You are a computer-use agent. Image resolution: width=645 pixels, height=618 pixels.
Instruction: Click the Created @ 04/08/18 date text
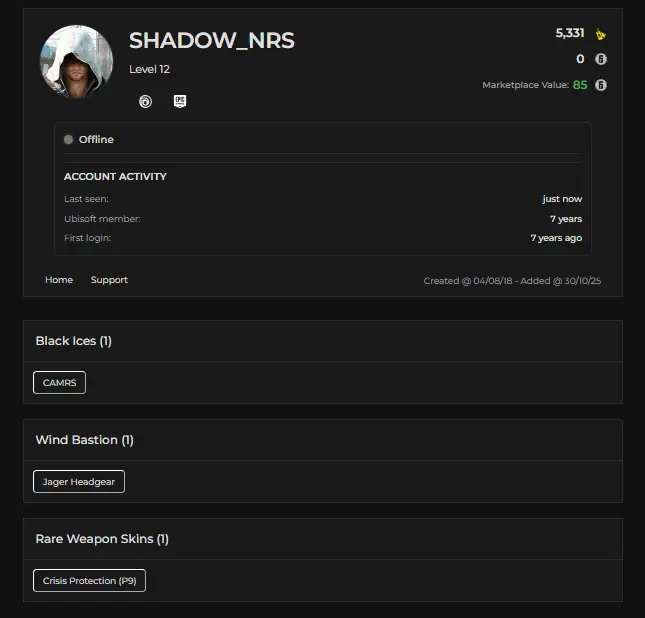pyautogui.click(x=468, y=281)
